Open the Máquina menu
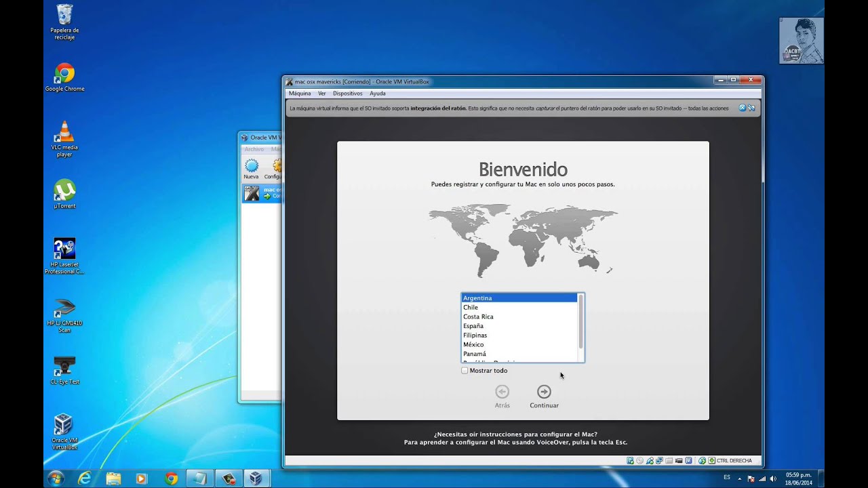The width and height of the screenshot is (868, 488). 300,94
